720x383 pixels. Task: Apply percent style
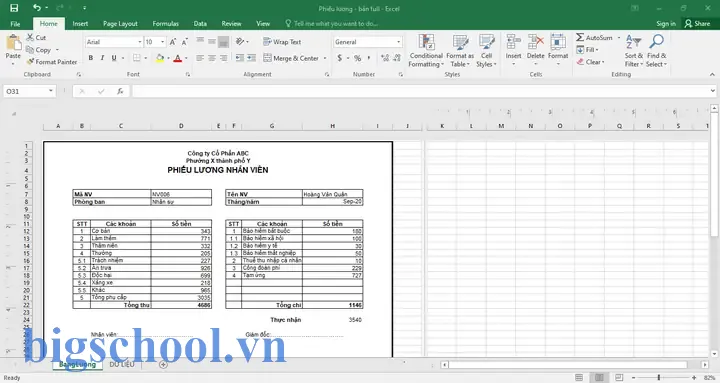pos(357,58)
